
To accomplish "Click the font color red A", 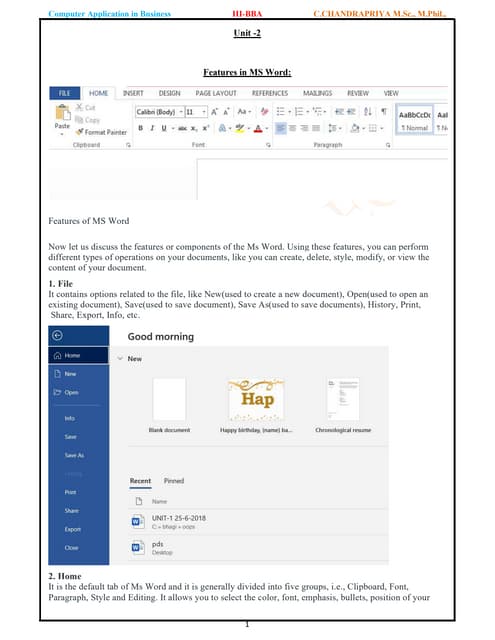I will (258, 129).
